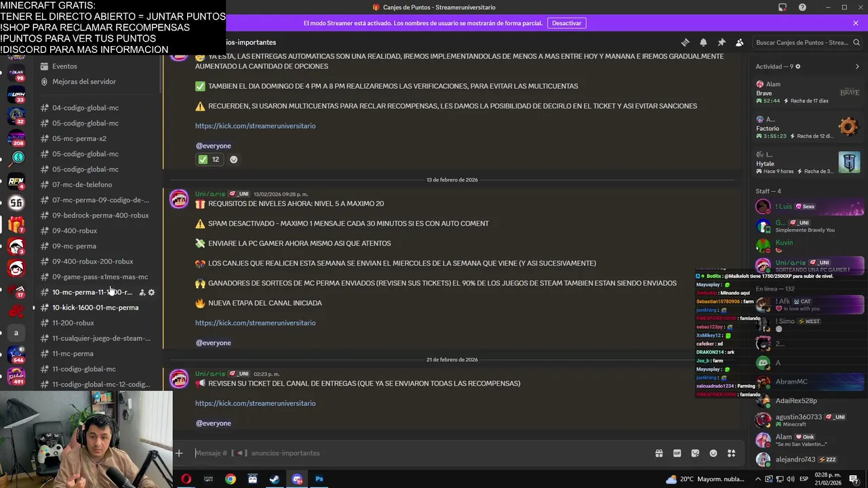Send a gift with the gift icon
Image resolution: width=868 pixels, height=488 pixels.
(658, 453)
